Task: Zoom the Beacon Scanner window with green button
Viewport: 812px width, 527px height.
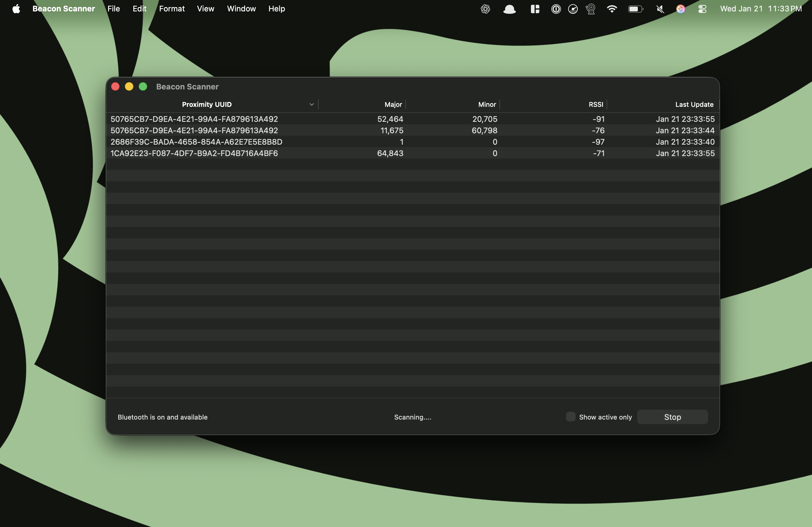Action: pyautogui.click(x=143, y=87)
